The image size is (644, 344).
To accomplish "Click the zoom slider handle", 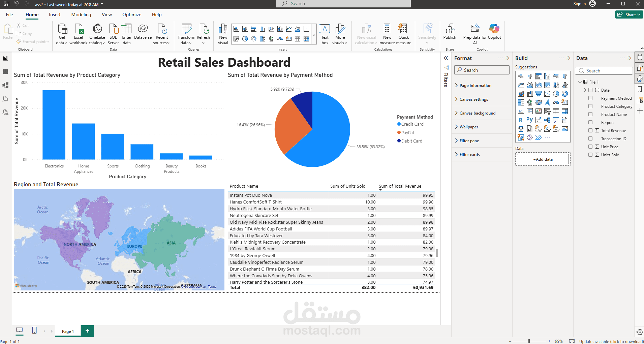I will (529, 341).
